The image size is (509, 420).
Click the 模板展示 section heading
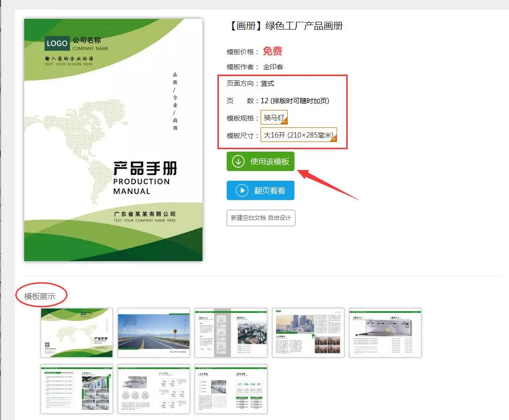[x=40, y=296]
